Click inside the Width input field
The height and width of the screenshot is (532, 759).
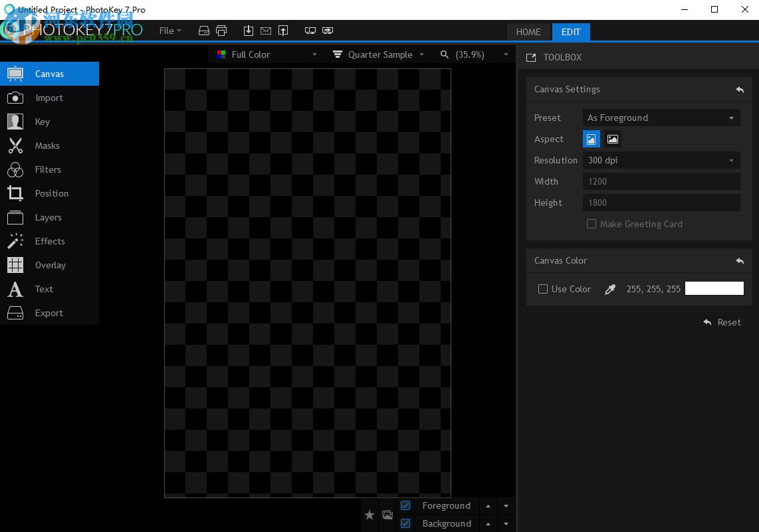661,181
